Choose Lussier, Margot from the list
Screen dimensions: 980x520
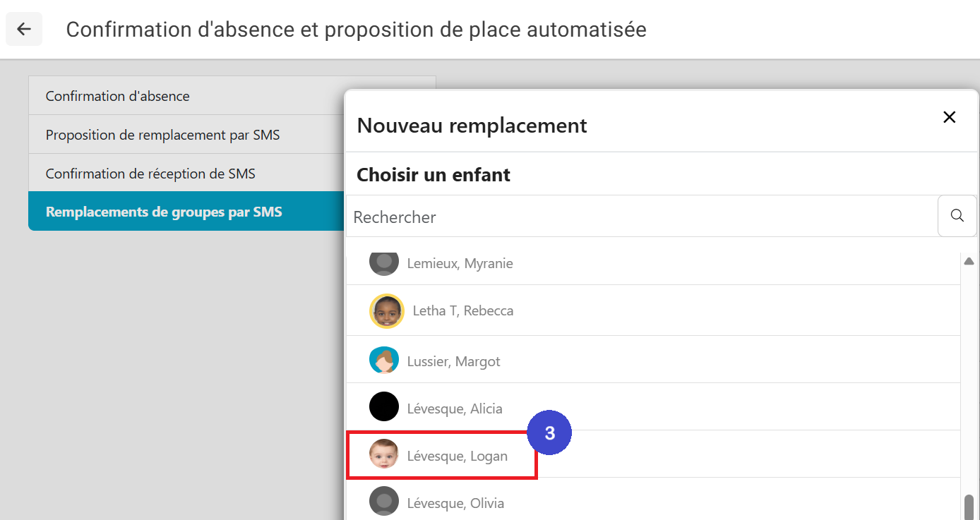click(453, 362)
